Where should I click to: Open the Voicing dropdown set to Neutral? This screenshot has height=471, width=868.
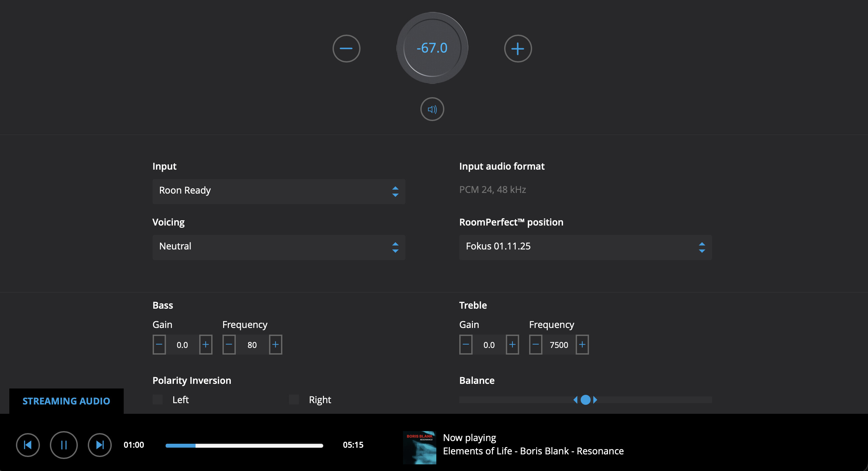[279, 247]
